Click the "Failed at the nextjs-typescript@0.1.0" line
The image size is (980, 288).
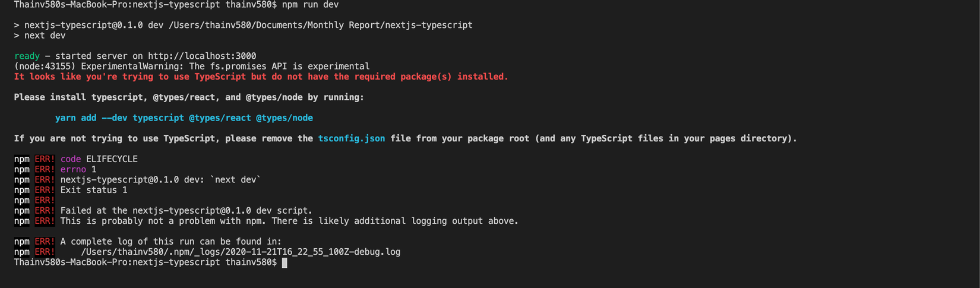[186, 211]
